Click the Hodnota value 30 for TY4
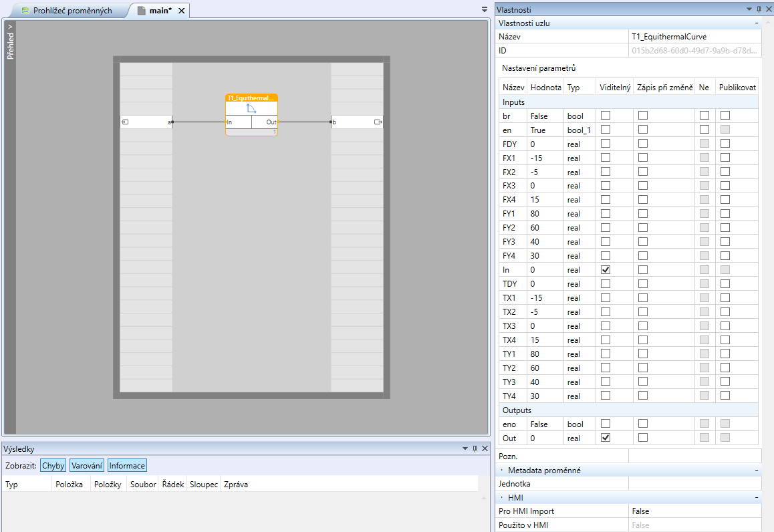This screenshot has height=532, width=774. [535, 396]
